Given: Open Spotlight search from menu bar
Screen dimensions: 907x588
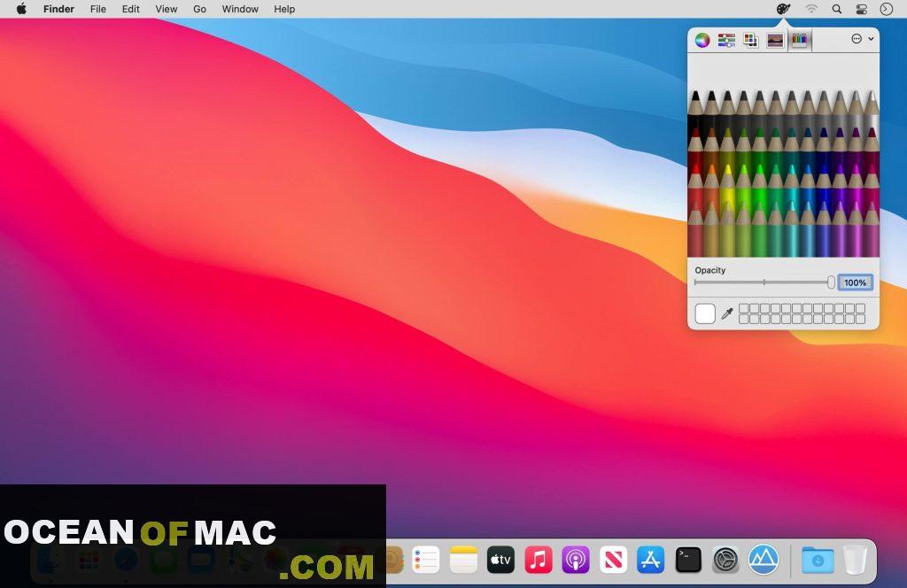Looking at the screenshot, I should tap(836, 9).
